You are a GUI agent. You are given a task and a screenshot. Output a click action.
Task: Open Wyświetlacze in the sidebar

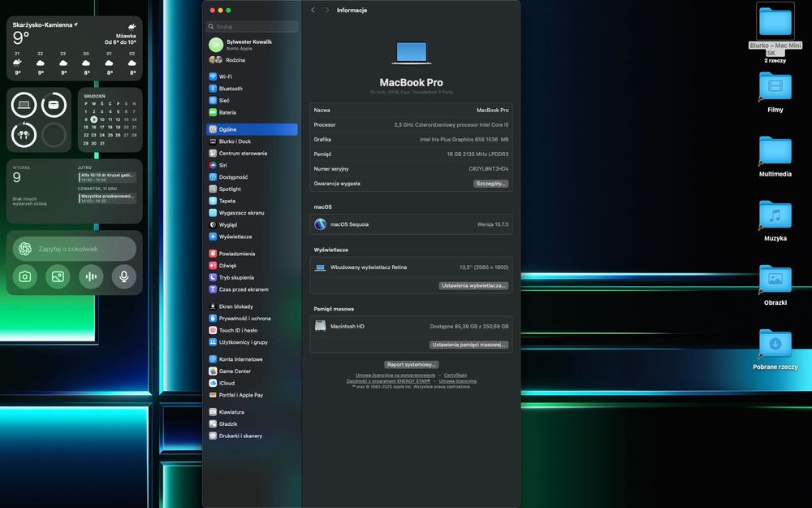252,237
